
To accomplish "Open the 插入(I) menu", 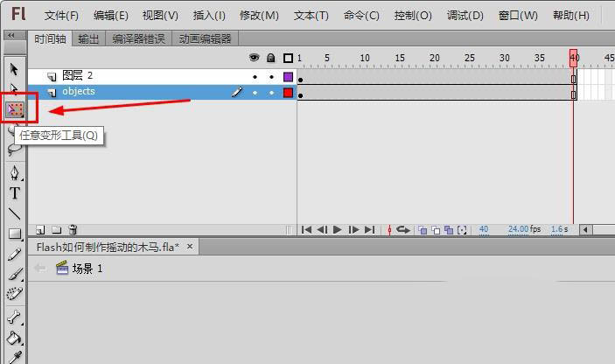I will [x=209, y=16].
